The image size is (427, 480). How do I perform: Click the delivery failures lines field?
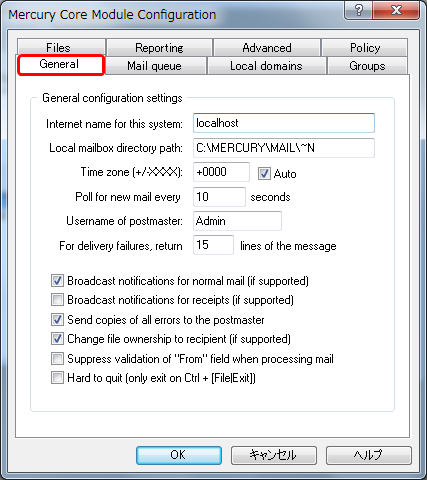pos(213,245)
